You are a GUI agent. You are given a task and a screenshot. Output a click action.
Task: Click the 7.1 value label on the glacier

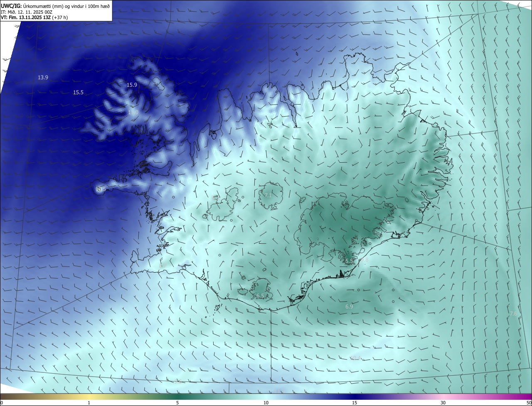click(268, 195)
